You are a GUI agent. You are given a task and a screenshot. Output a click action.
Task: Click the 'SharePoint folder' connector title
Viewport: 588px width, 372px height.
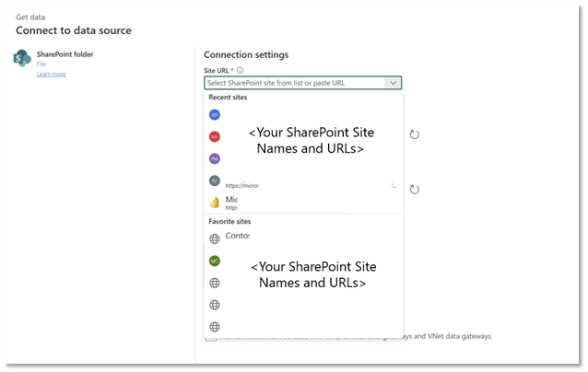[65, 54]
